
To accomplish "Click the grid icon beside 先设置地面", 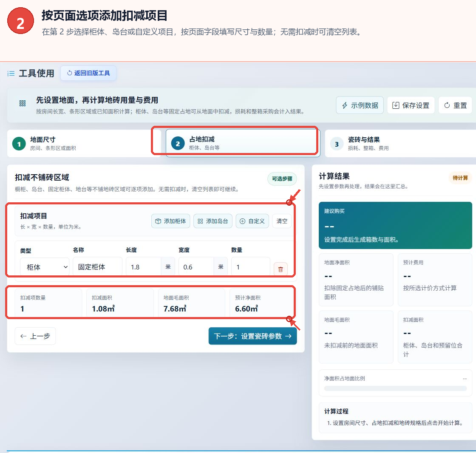I will pos(23,103).
